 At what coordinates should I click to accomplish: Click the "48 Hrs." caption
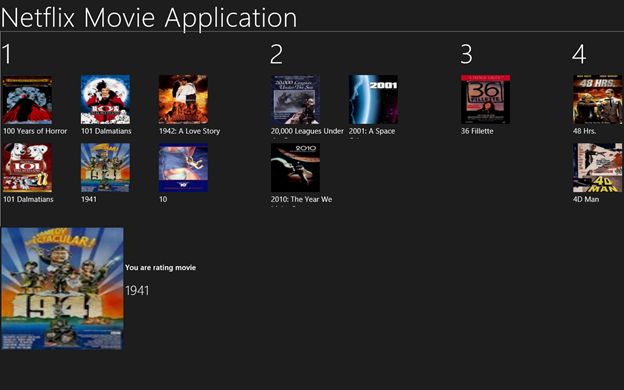tap(585, 131)
